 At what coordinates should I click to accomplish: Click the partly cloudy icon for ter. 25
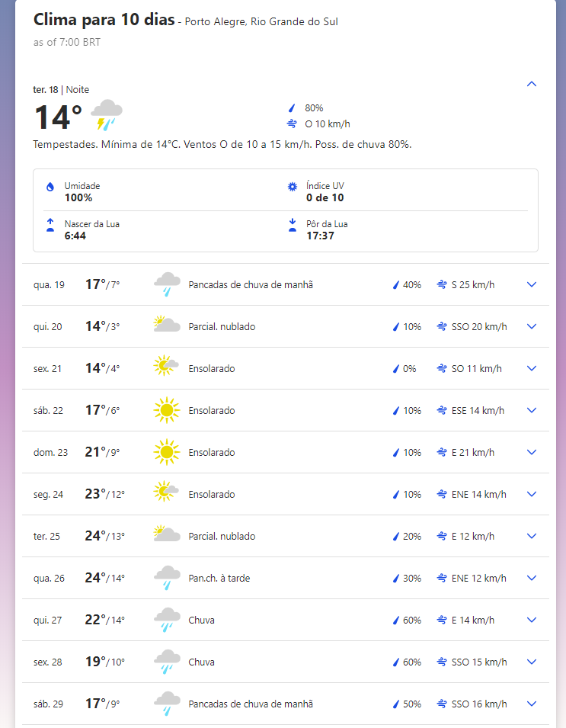pos(167,534)
